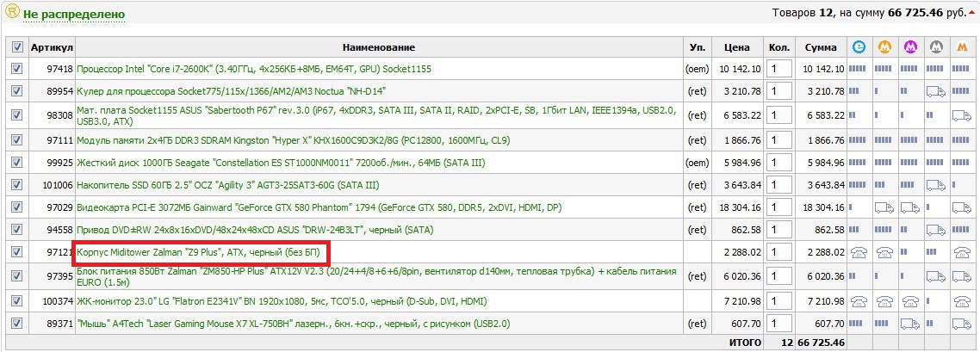The height and width of the screenshot is (352, 980).
Task: Click Gainward row truck under magenta M store
Action: click(910, 207)
